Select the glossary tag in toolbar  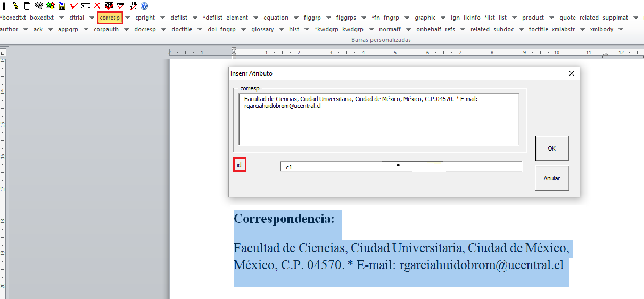[262, 29]
